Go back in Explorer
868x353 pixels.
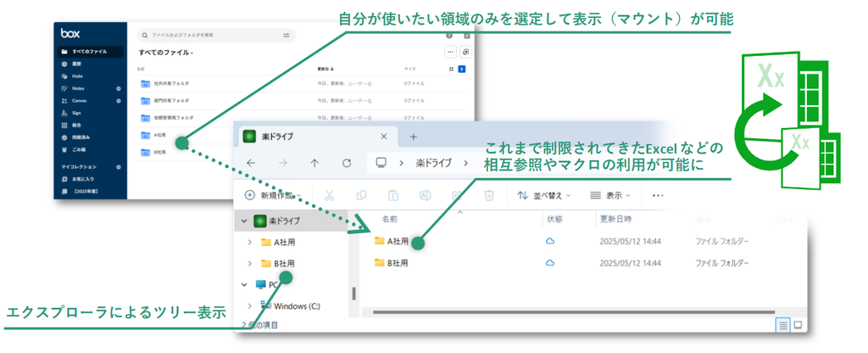[x=251, y=163]
